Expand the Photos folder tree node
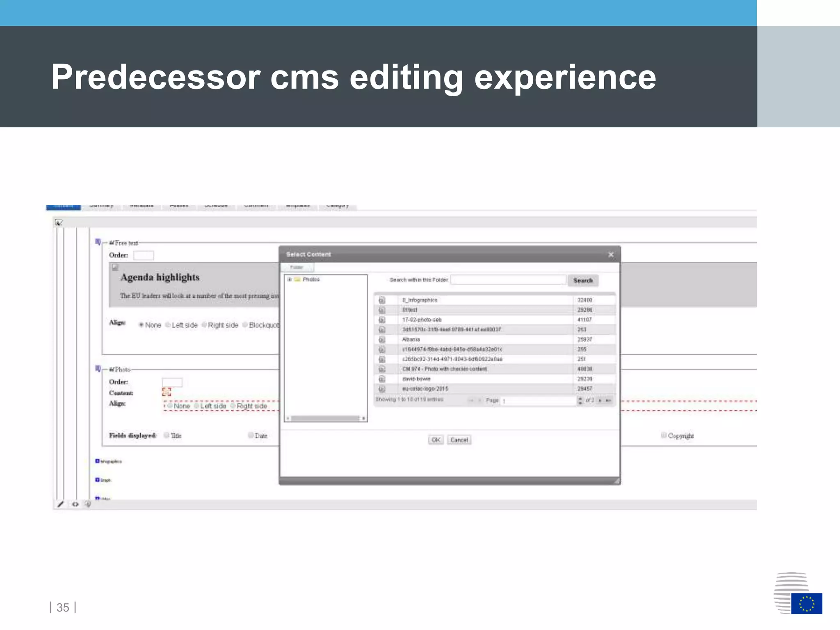The width and height of the screenshot is (840, 630). pyautogui.click(x=290, y=279)
